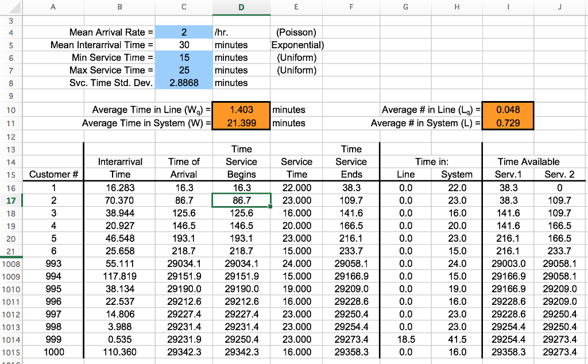Image resolution: width=588 pixels, height=364 pixels.
Task: Click row 17 header
Action: click(x=11, y=200)
